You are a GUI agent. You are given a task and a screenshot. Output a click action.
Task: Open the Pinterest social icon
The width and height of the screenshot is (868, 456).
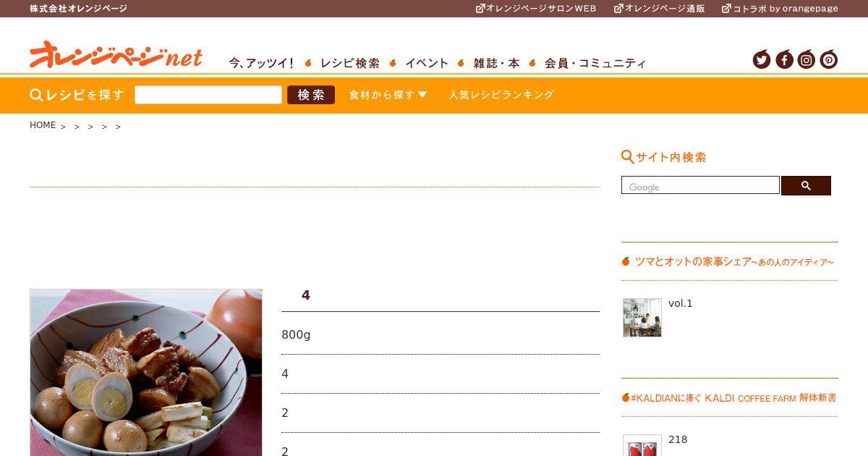pos(829,59)
